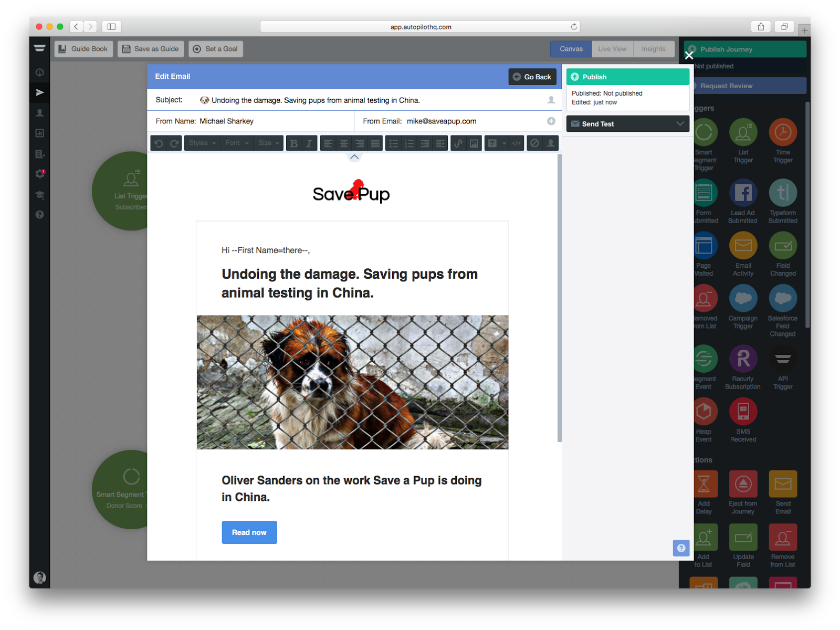Viewport: 840px width, 630px height.
Task: Click the Read now button in the email
Action: (x=249, y=532)
